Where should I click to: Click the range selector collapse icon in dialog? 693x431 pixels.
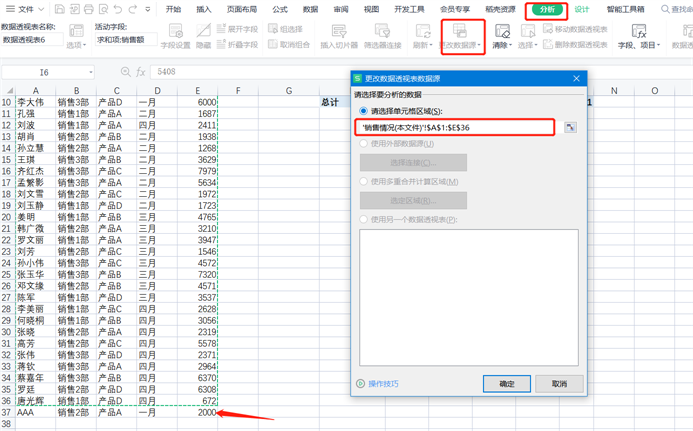(570, 128)
